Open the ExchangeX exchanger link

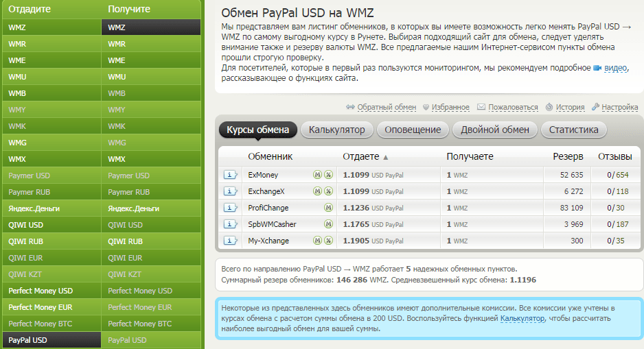tap(266, 191)
